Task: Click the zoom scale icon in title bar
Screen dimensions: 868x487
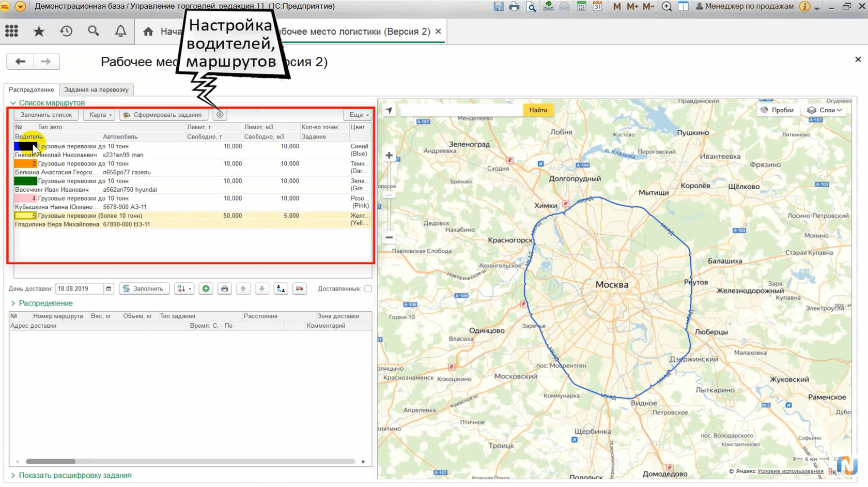Action: point(667,6)
